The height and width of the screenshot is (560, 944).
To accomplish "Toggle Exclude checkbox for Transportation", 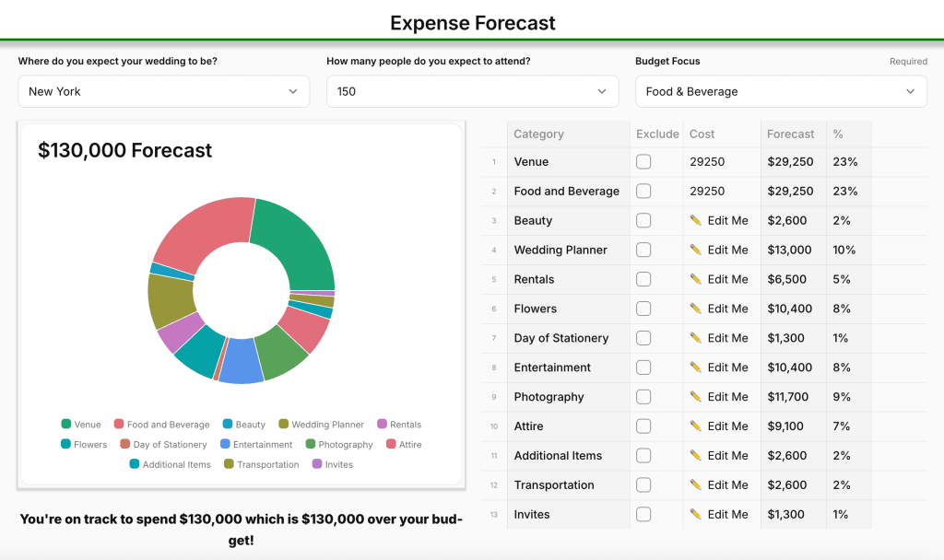I will pyautogui.click(x=643, y=485).
